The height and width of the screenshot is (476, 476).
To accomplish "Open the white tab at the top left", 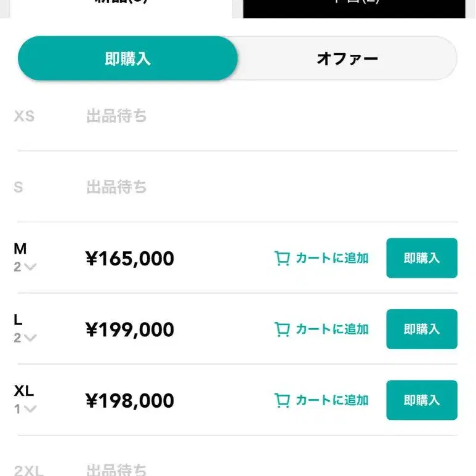I will click(121, 6).
